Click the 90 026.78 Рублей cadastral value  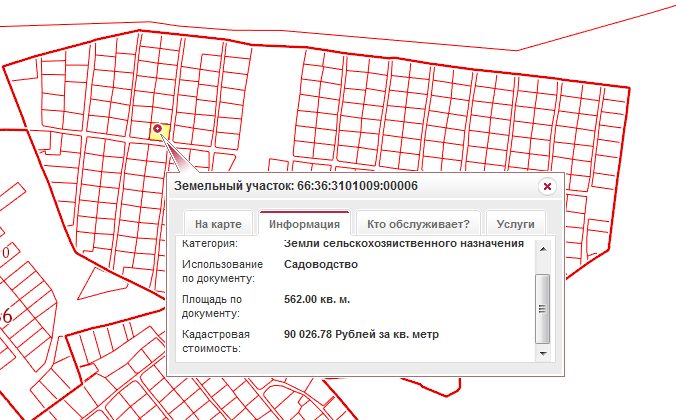361,334
